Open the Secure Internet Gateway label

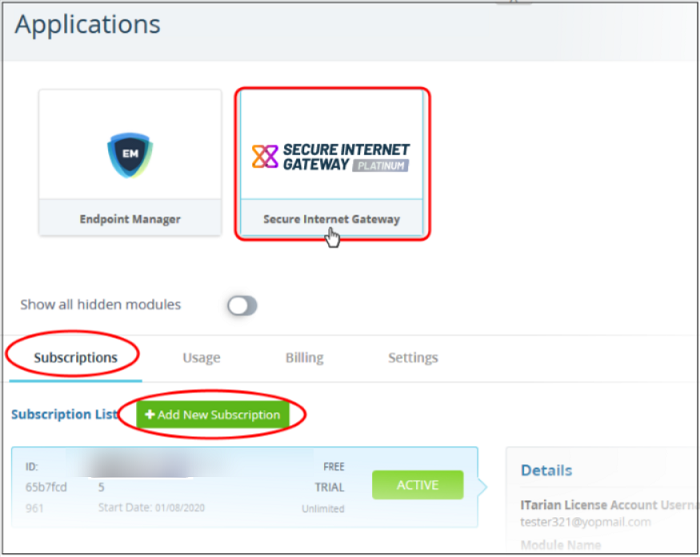[x=331, y=219]
